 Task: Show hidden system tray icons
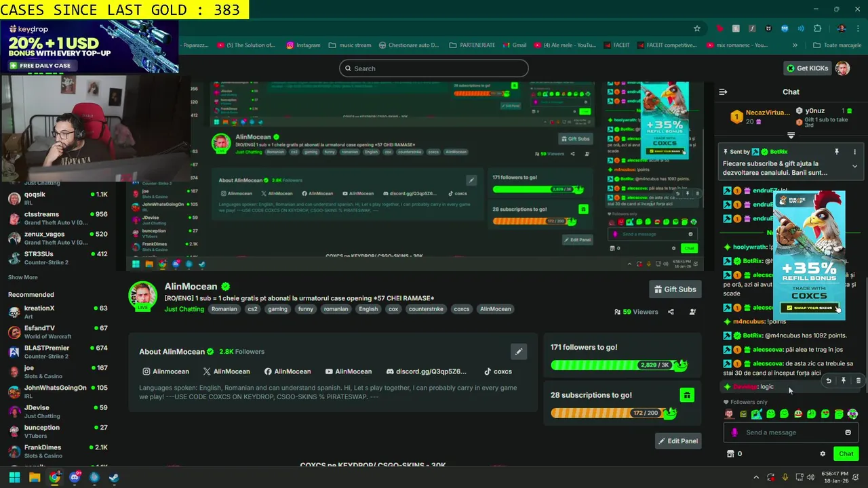pyautogui.click(x=756, y=477)
